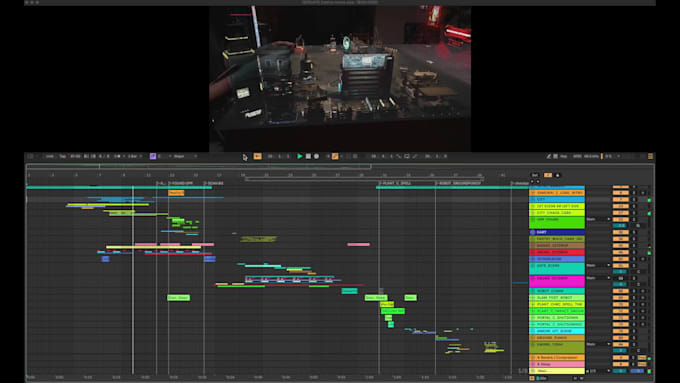Image resolution: width=680 pixels, height=383 pixels.
Task: Fold the blue CITY track
Action: click(533, 200)
